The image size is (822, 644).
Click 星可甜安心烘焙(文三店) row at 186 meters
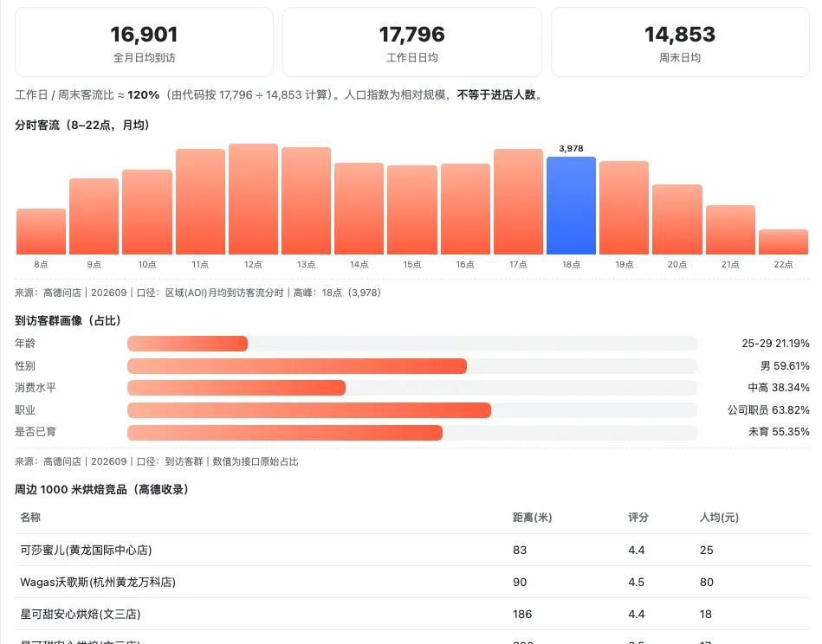point(412,614)
